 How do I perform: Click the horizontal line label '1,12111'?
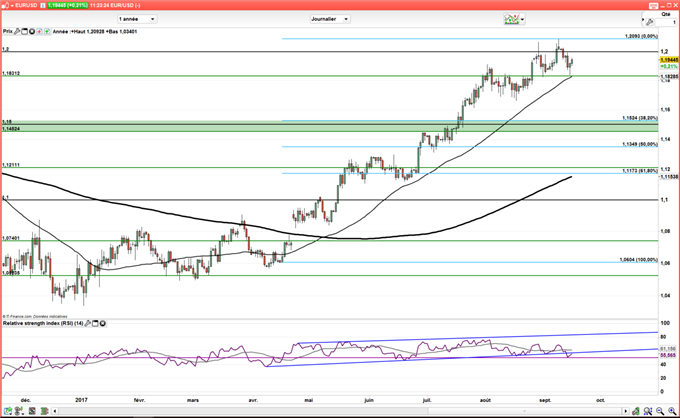(x=11, y=165)
